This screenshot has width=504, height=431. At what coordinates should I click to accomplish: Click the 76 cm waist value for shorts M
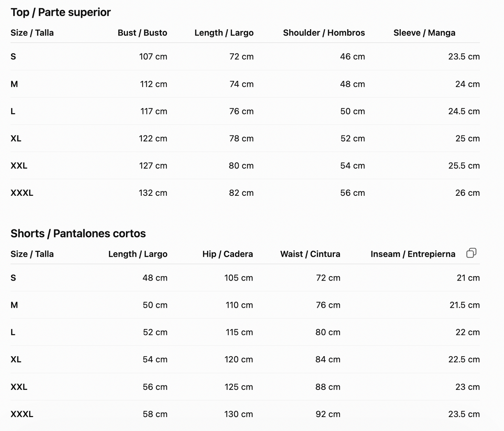tap(328, 305)
